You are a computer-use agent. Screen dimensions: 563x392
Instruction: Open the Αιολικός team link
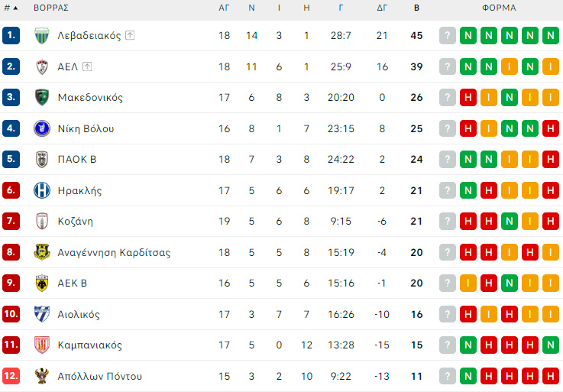79,314
